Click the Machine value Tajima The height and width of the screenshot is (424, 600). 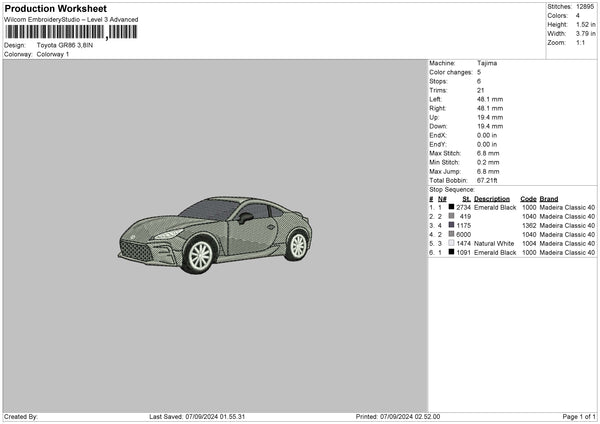point(487,63)
